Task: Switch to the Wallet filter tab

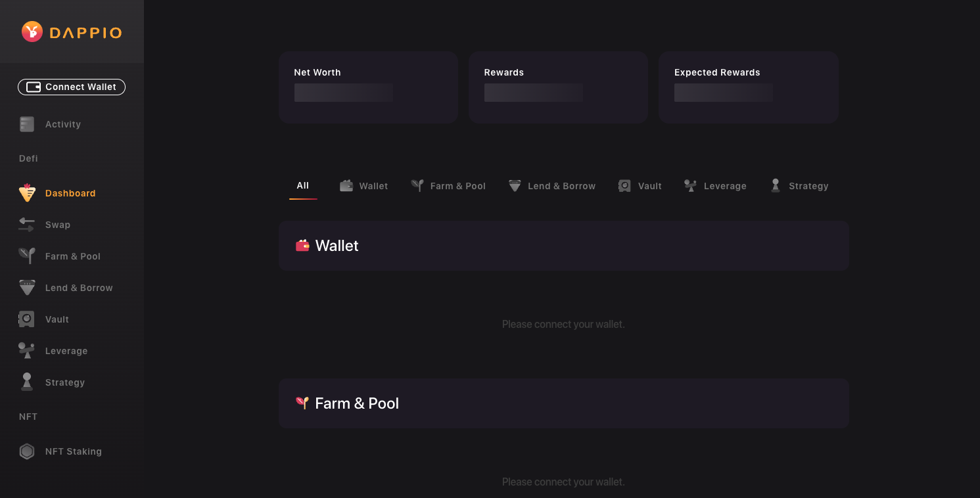Action: 364,186
